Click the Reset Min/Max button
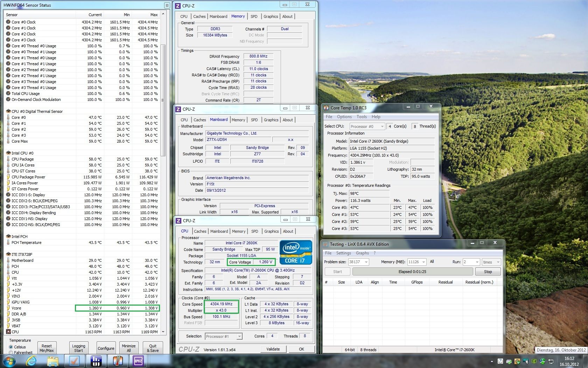 47,348
